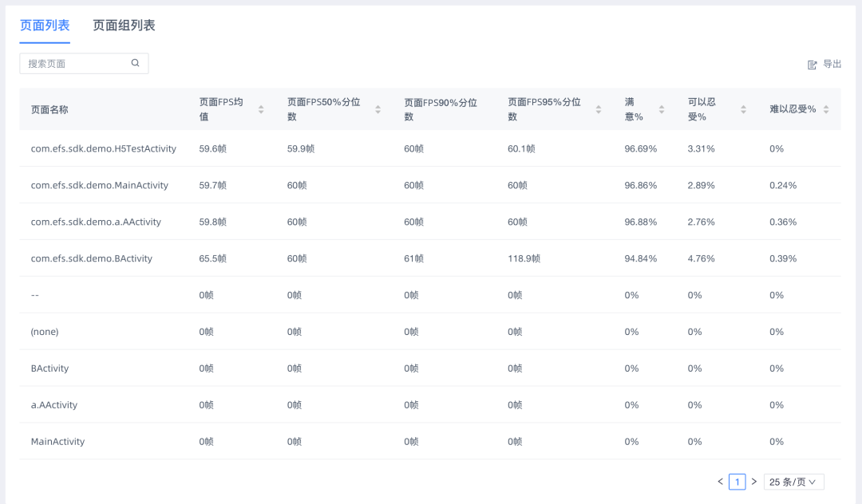Click the search magnifier icon
862x504 pixels.
tap(135, 63)
